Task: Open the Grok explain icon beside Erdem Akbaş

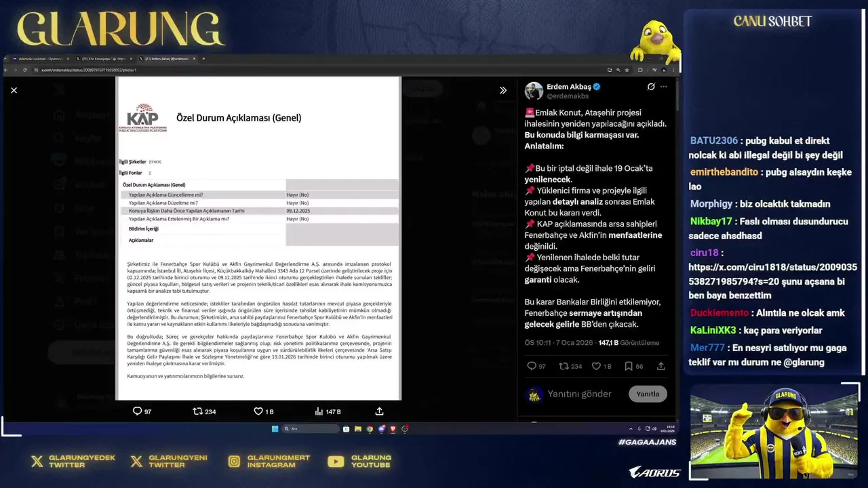Action: click(651, 87)
